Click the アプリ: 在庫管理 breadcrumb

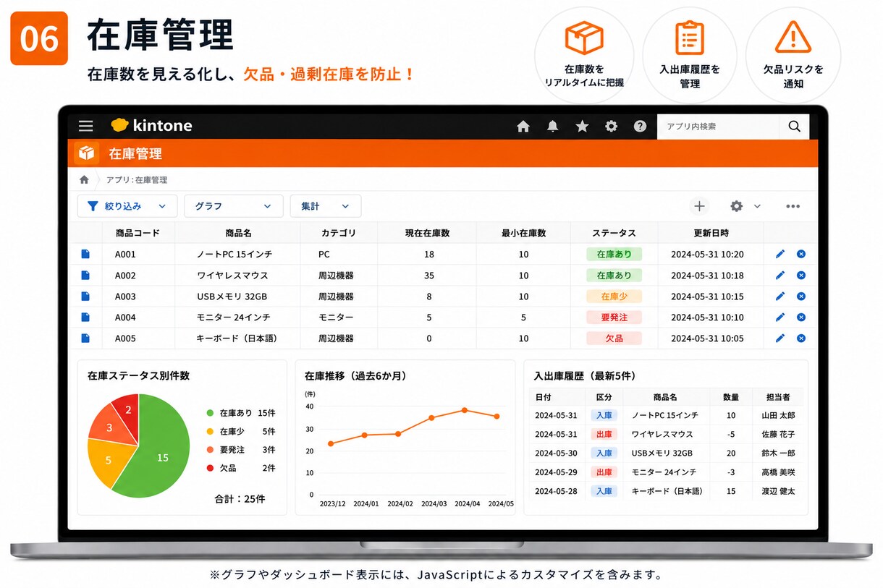click(137, 179)
